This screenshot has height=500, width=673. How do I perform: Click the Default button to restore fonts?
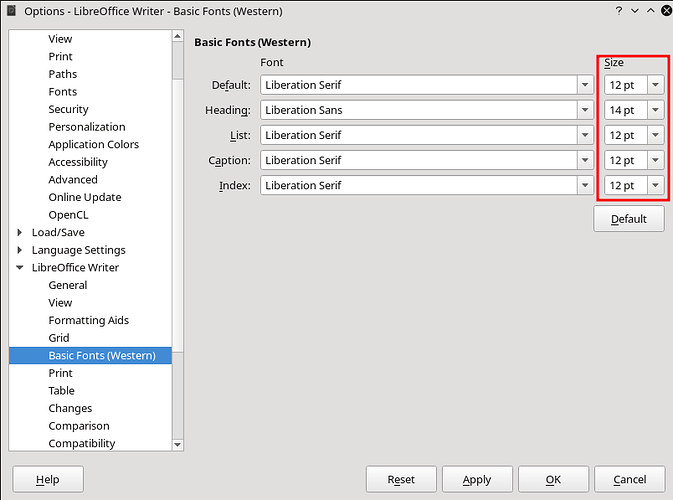tap(629, 219)
